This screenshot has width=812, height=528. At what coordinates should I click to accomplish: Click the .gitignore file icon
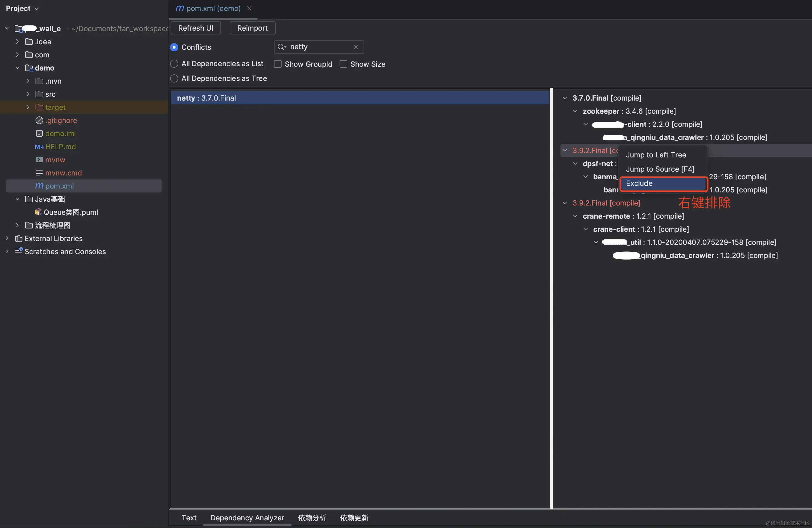39,121
